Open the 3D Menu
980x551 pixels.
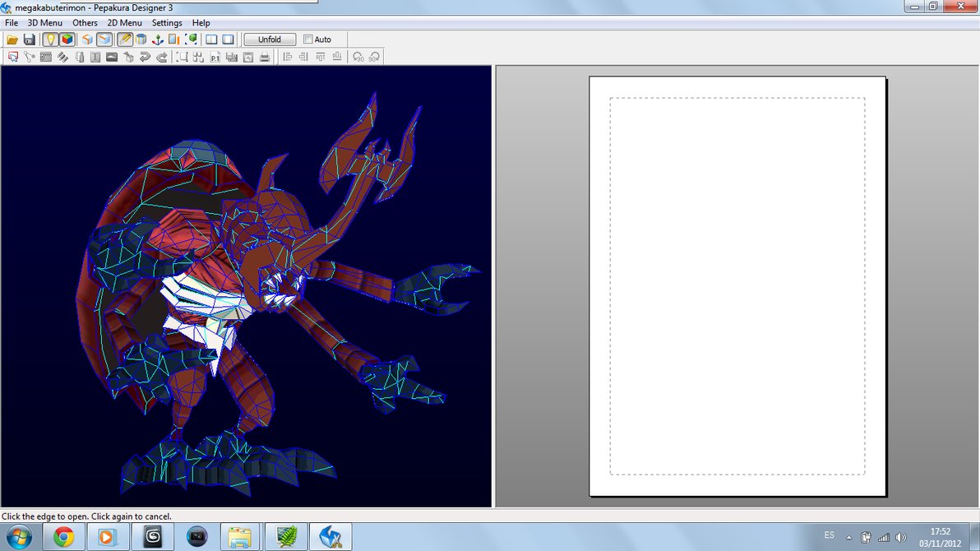pyautogui.click(x=44, y=23)
